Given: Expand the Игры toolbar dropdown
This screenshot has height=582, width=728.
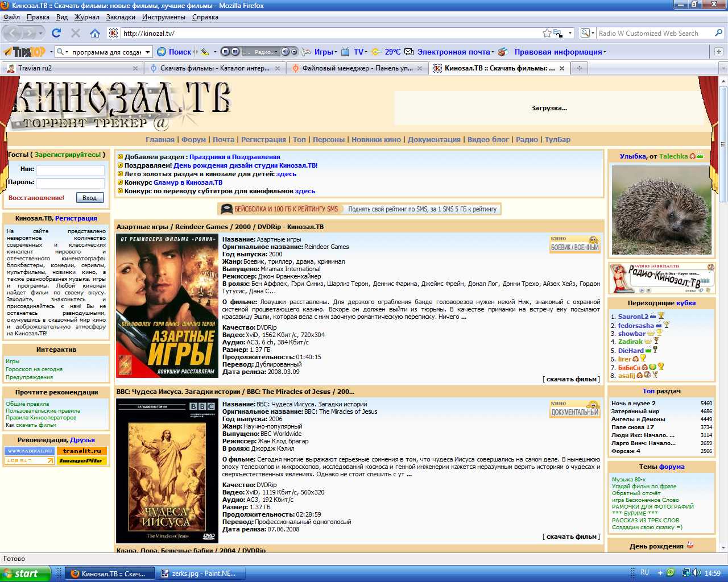Looking at the screenshot, I should pos(336,52).
